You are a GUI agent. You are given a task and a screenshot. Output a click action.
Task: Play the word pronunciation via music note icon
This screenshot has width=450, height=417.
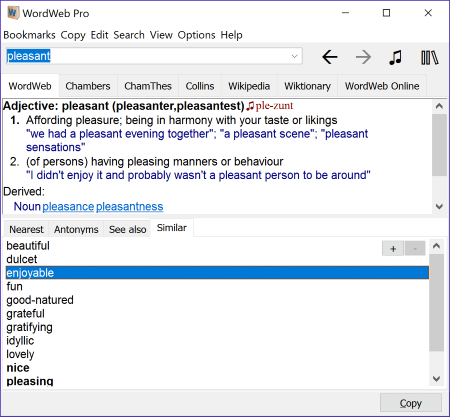click(396, 57)
